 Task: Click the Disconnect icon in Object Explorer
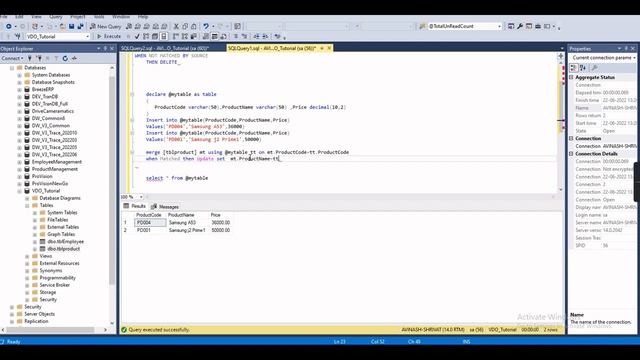(39, 58)
